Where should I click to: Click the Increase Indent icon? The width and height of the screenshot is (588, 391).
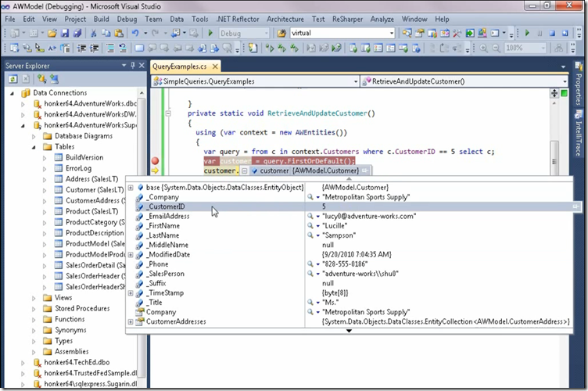click(x=94, y=48)
